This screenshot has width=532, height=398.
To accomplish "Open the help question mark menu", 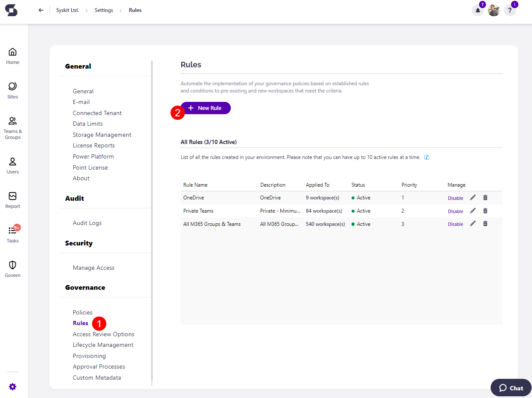I will (x=509, y=11).
